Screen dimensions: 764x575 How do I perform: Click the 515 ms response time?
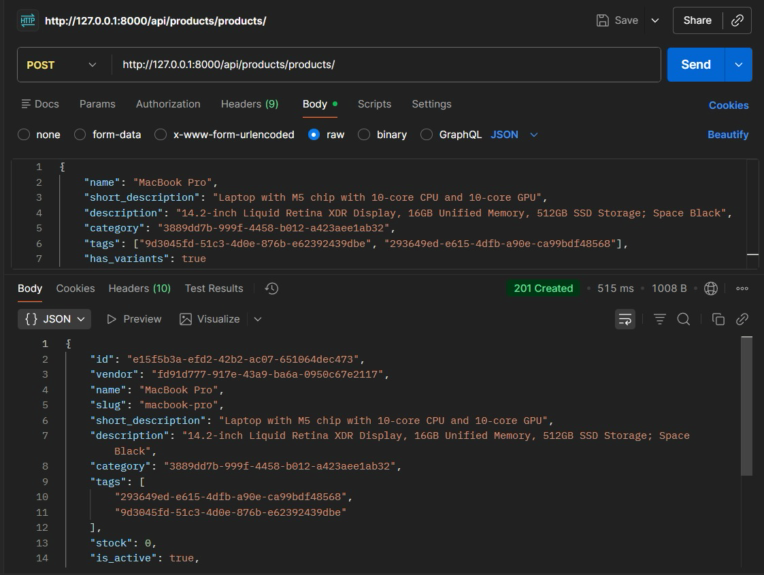pos(615,288)
